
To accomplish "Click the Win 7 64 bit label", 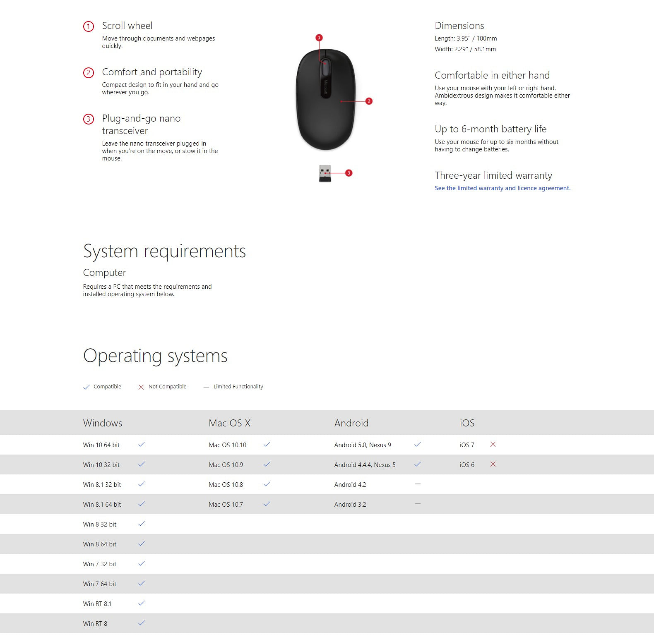I will click(100, 584).
